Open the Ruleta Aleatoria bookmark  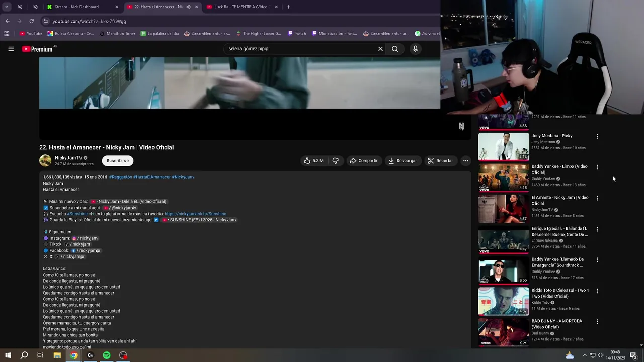[x=70, y=34]
